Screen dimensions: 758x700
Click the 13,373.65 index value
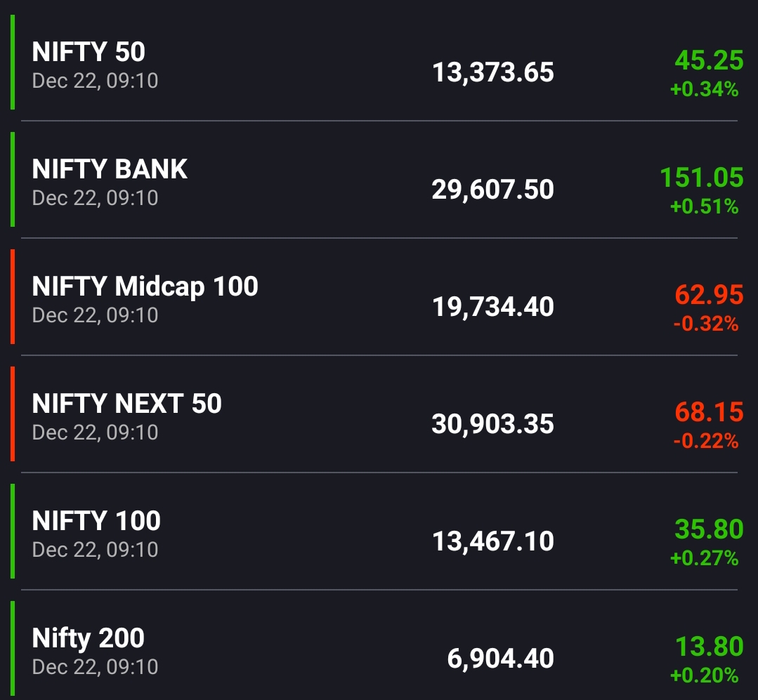(x=492, y=72)
